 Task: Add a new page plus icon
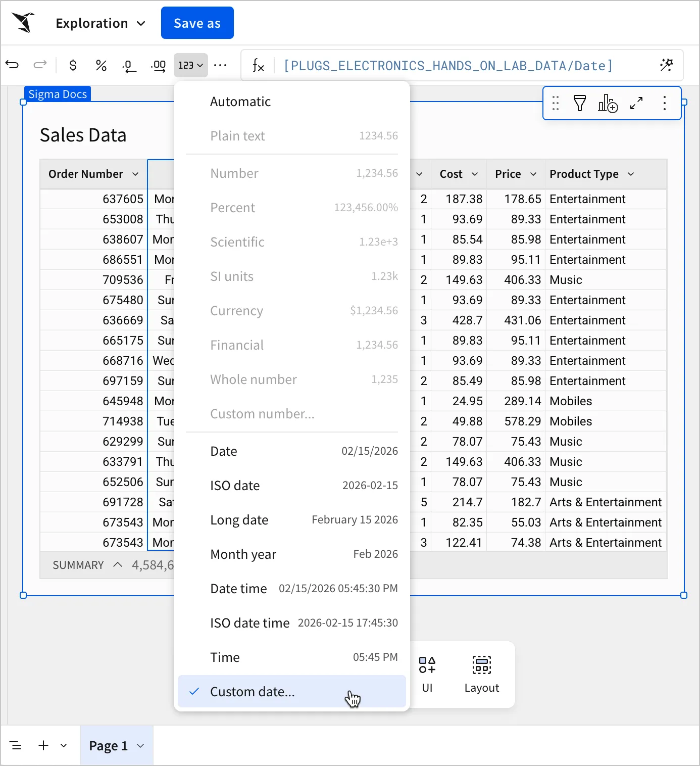click(x=43, y=745)
